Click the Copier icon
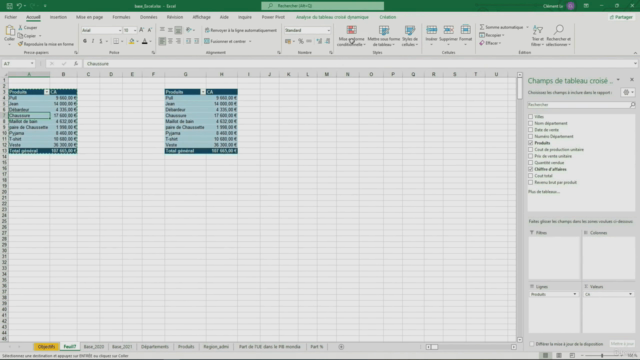 coord(20,36)
